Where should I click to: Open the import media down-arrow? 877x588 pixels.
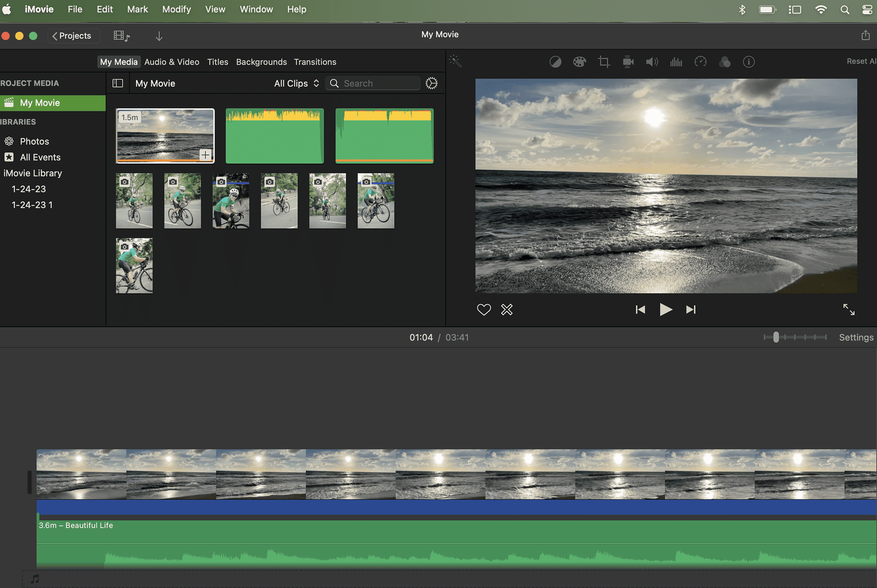coord(159,36)
